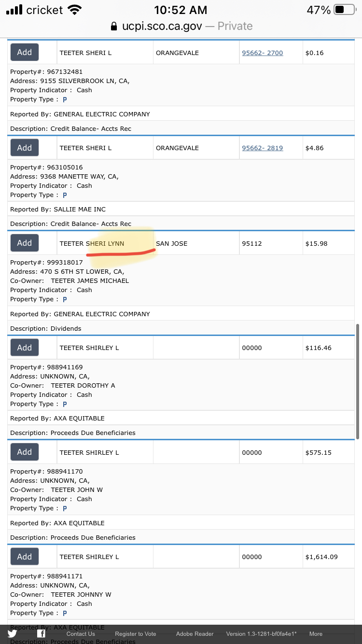Add the TEETER SHIRLEY L $575.15 property
The height and width of the screenshot is (644, 362).
click(x=25, y=452)
